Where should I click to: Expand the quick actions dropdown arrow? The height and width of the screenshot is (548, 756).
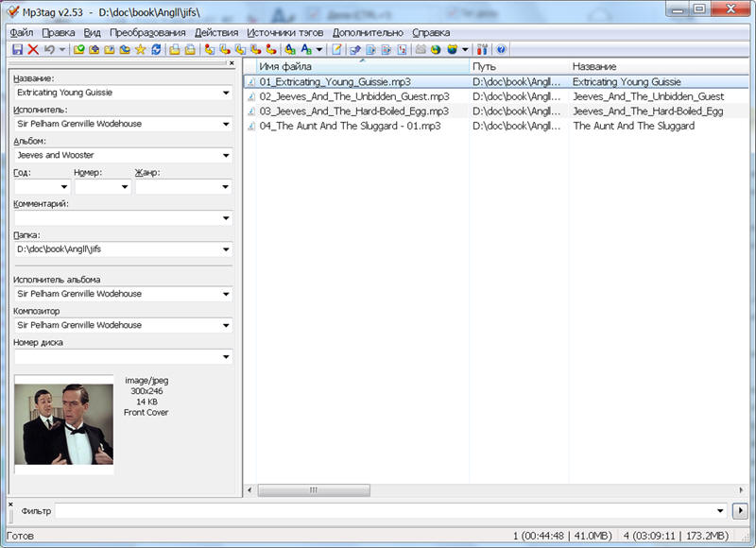click(319, 49)
